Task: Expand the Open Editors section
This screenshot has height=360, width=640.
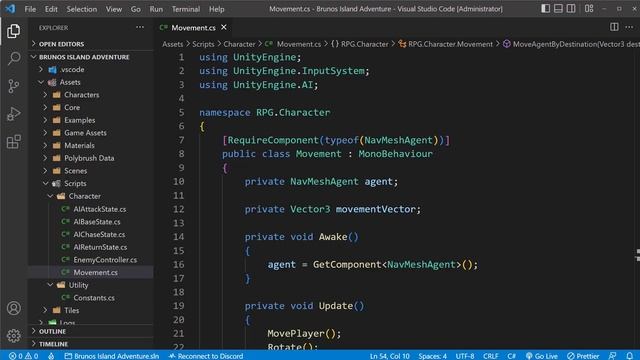Action: click(x=91, y=44)
